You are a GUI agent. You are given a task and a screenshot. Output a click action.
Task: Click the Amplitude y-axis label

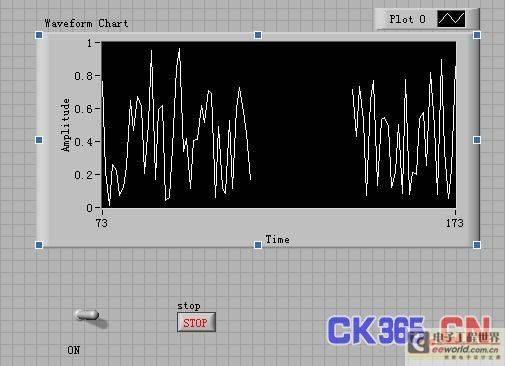tap(66, 125)
